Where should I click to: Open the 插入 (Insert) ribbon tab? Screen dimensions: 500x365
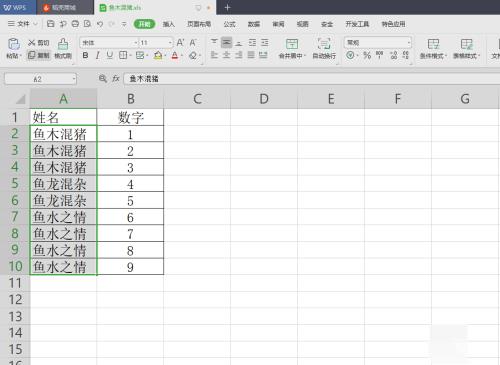(169, 24)
